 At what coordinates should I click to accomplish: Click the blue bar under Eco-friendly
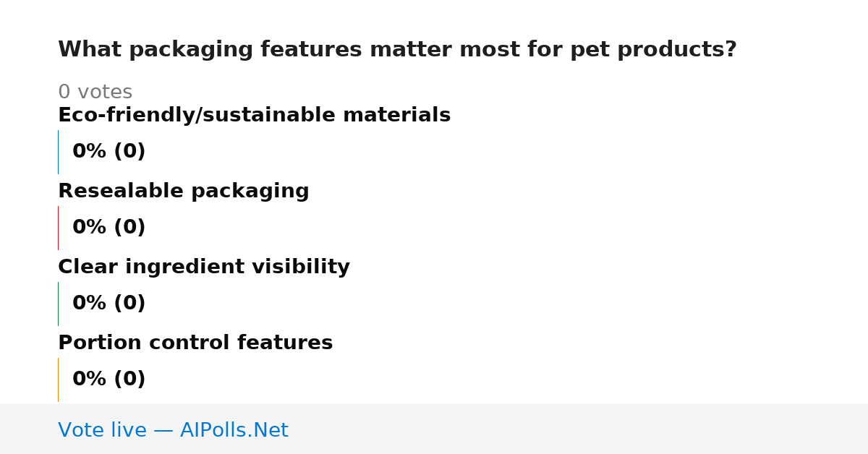point(58,152)
